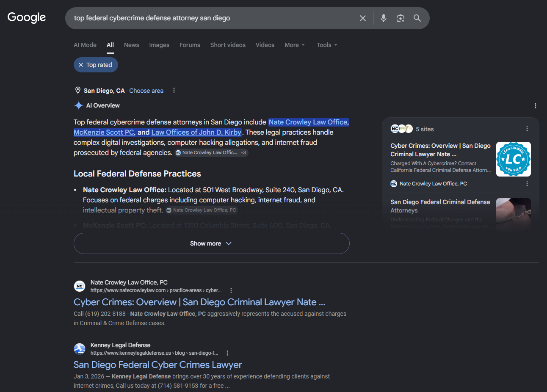Screen dimensions: 547x392
Task: Click the Choose area link
Action: point(146,91)
